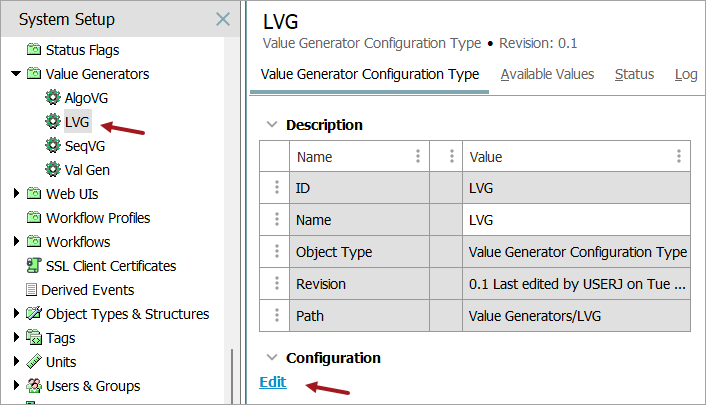Image resolution: width=706 pixels, height=405 pixels.
Task: Click the Users & Groups icon
Action: coord(34,386)
